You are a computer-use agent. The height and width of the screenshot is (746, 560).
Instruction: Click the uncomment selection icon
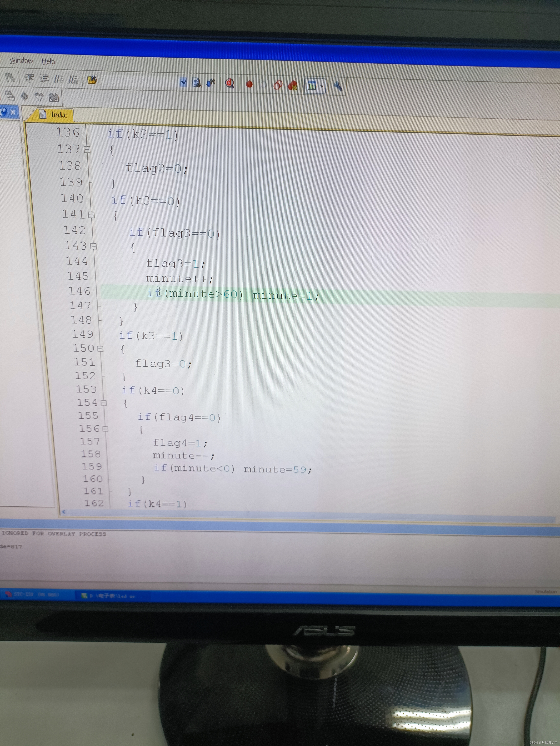click(x=73, y=80)
